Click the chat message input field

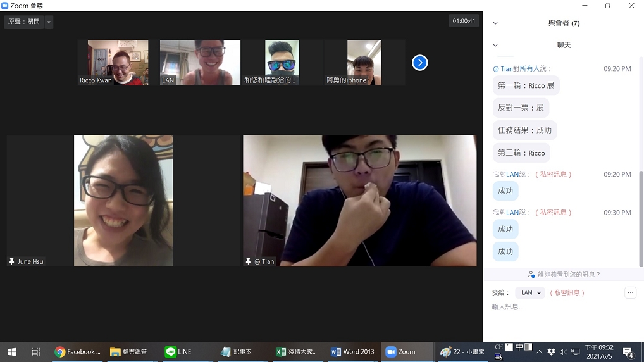564,307
